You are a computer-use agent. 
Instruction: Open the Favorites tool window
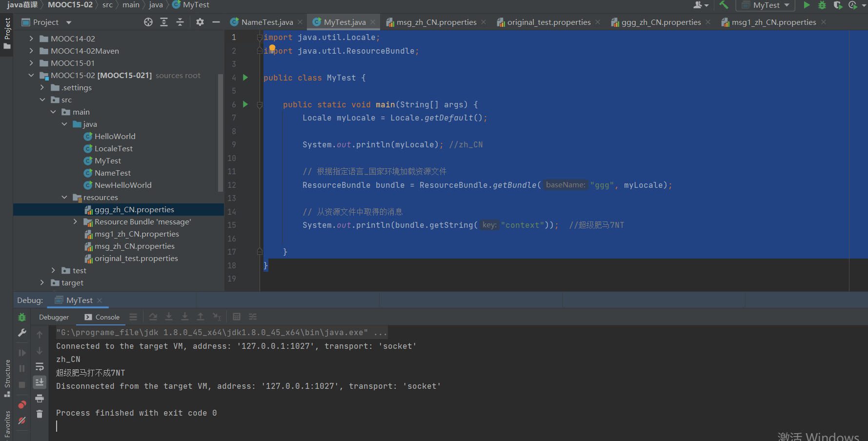tap(7, 424)
